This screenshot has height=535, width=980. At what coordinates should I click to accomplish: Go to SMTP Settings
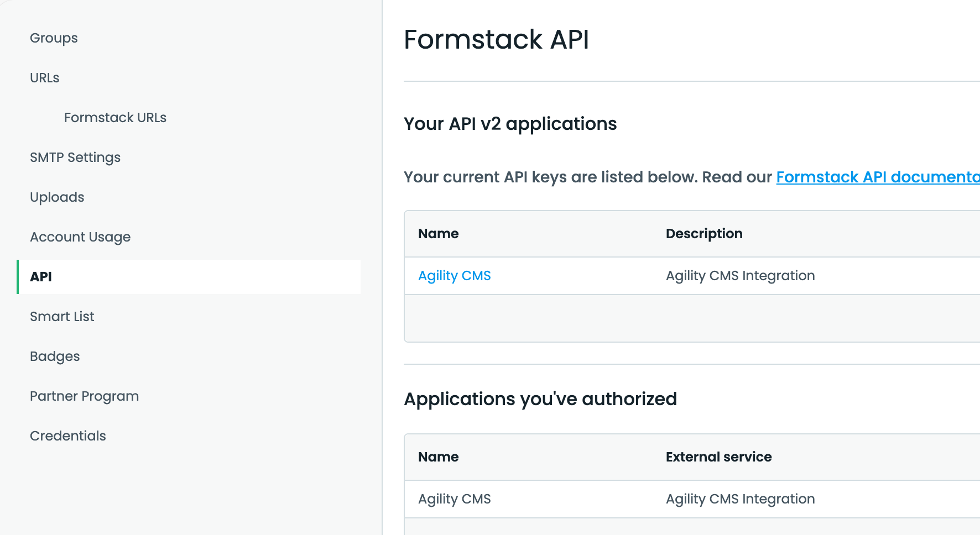click(x=75, y=158)
